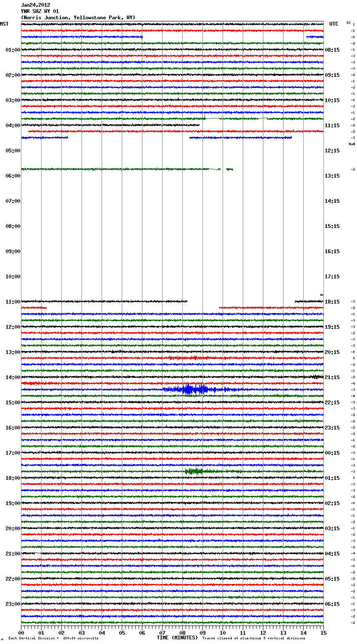
Task: Click the 19:15 UTC time label
Action: point(332,327)
